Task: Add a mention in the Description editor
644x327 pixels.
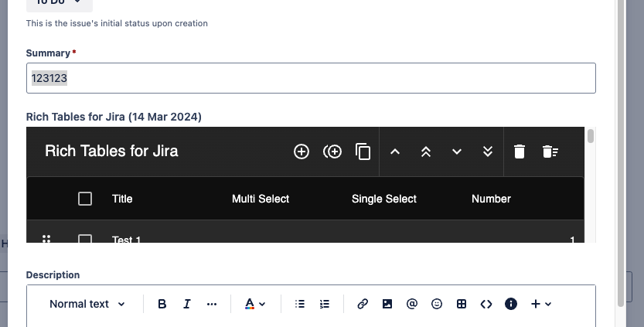Action: point(412,304)
